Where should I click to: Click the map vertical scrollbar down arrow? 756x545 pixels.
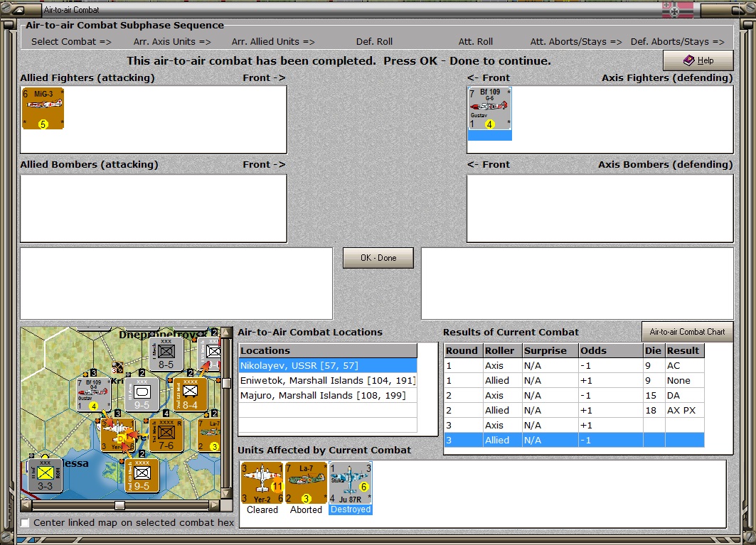pyautogui.click(x=225, y=494)
